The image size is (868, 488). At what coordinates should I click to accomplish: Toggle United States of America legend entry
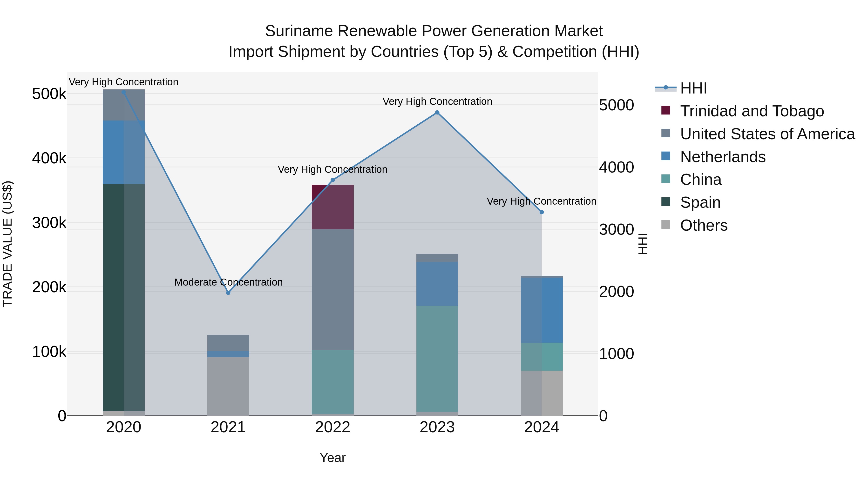[x=758, y=134]
